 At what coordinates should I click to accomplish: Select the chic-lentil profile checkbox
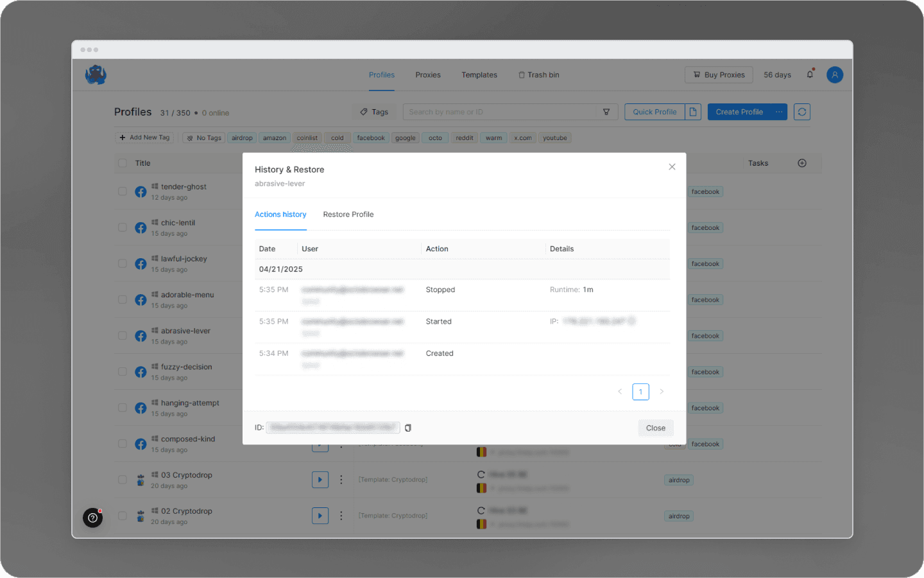[123, 227]
